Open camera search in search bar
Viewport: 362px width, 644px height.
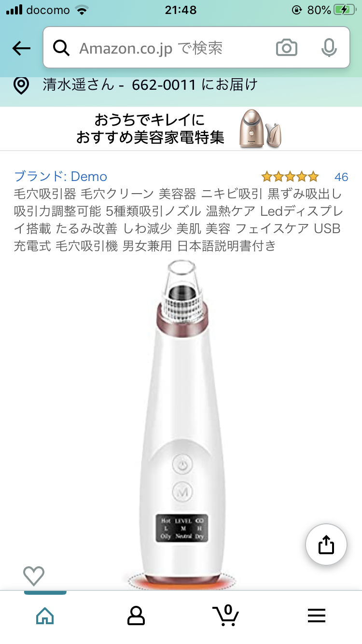[287, 48]
